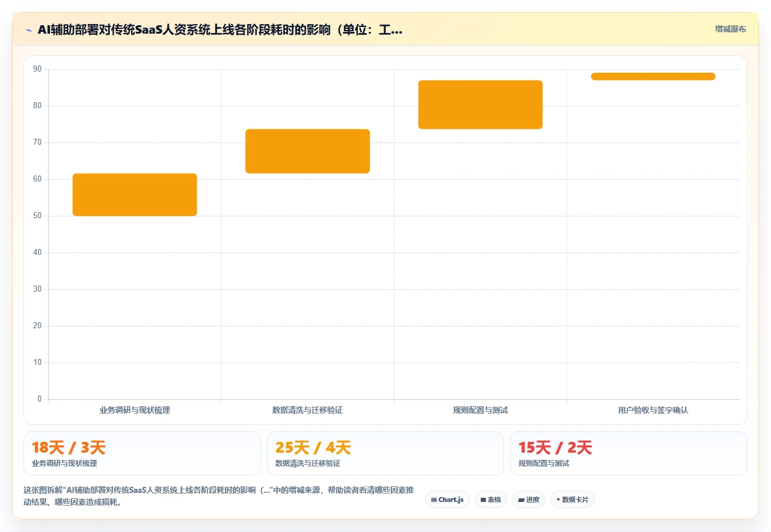The image size is (771, 532).
Task: Click 规则配置与测试 caption in the third card
Action: coord(544,463)
